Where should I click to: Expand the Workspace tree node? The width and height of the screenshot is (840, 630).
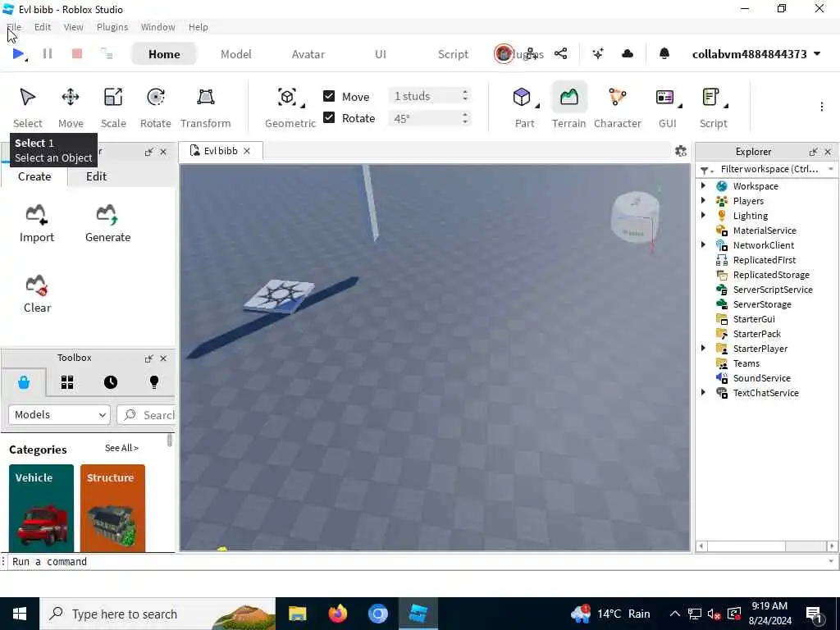click(703, 186)
